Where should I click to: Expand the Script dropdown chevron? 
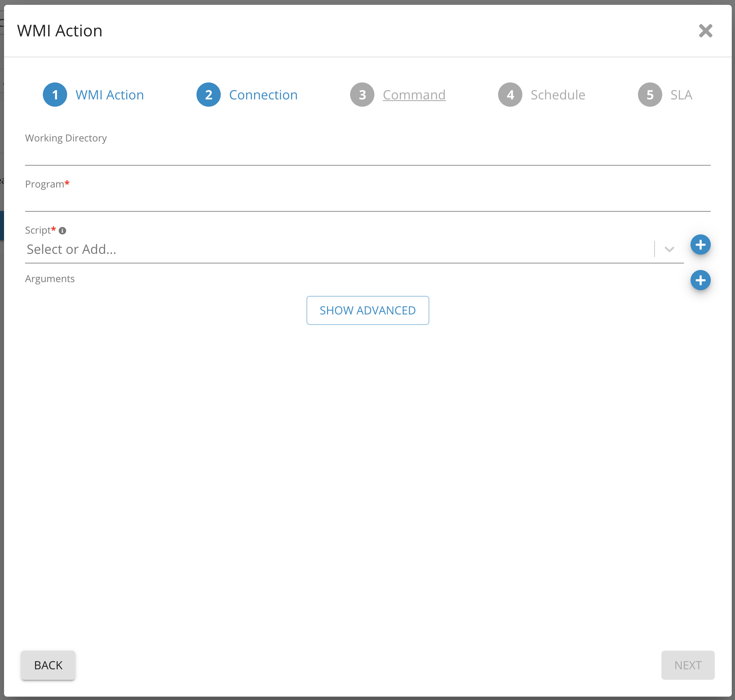pyautogui.click(x=669, y=249)
